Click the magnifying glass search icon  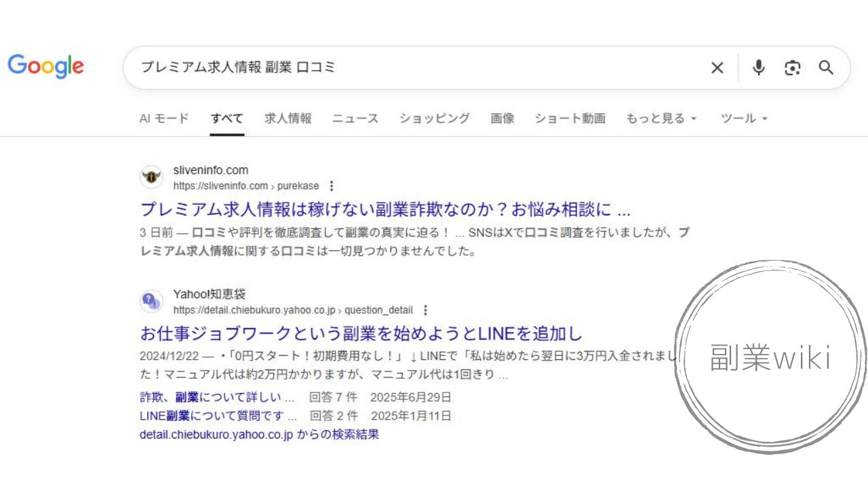(x=825, y=68)
